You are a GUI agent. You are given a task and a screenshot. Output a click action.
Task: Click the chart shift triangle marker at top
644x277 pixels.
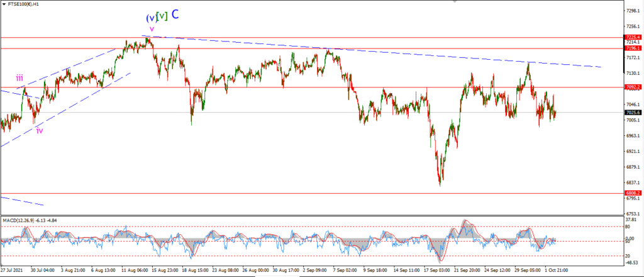[455, 1]
